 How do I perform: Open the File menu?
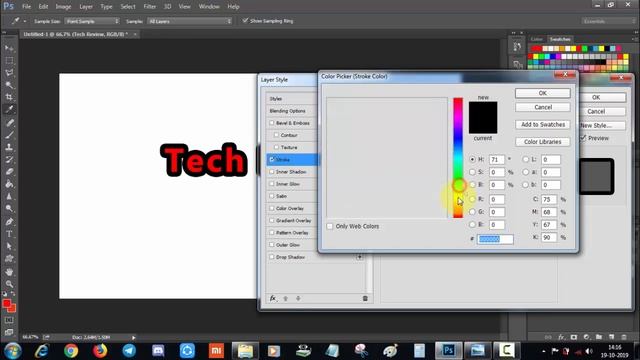[27, 7]
